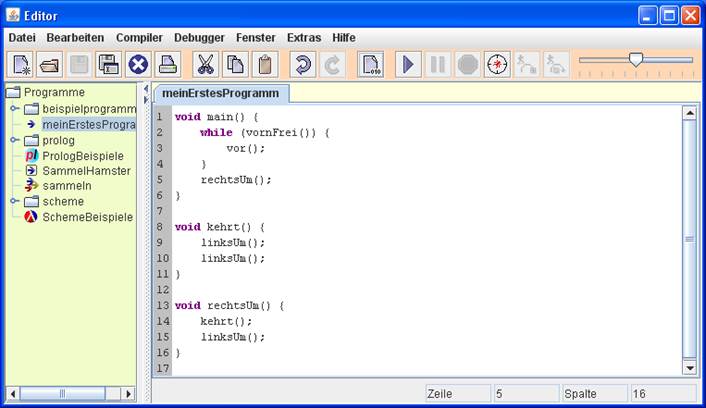Open the Debugger menu
This screenshot has height=408, width=706.
pos(199,37)
